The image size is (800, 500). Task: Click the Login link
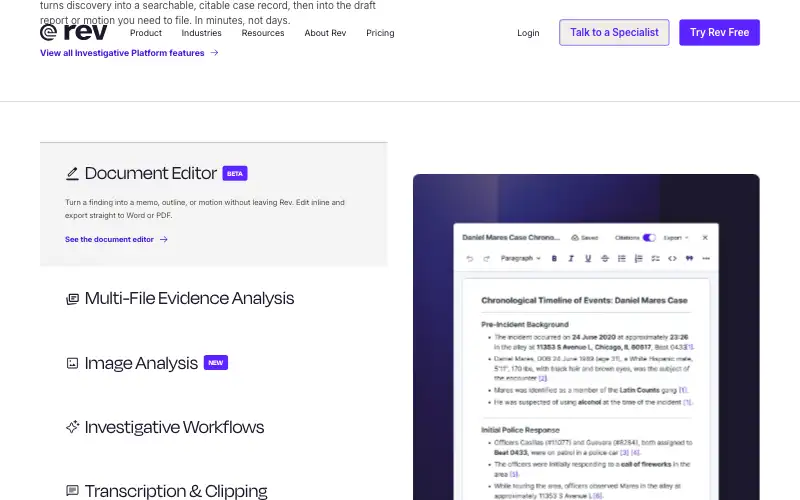pyautogui.click(x=528, y=33)
